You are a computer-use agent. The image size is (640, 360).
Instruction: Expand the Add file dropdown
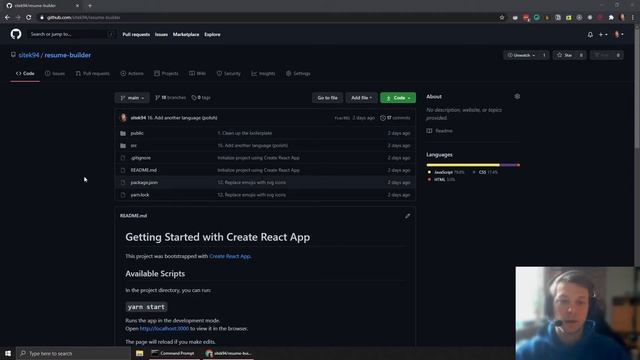[361, 98]
